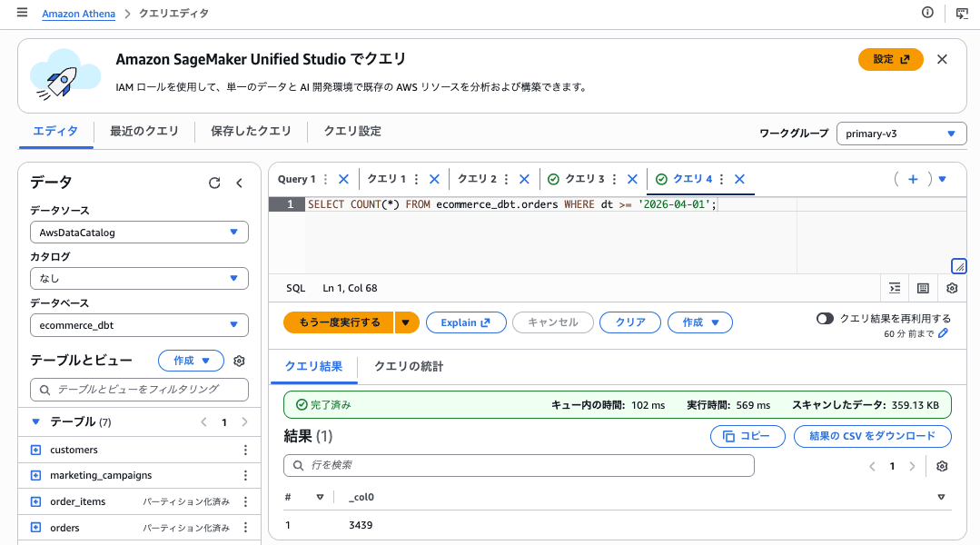The image size is (980, 545).
Task: Switch to the クエリ設定 tab
Action: pos(352,131)
